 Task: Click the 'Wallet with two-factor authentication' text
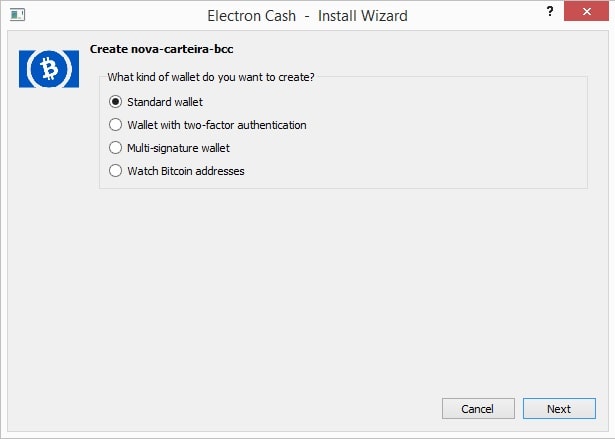coord(216,125)
